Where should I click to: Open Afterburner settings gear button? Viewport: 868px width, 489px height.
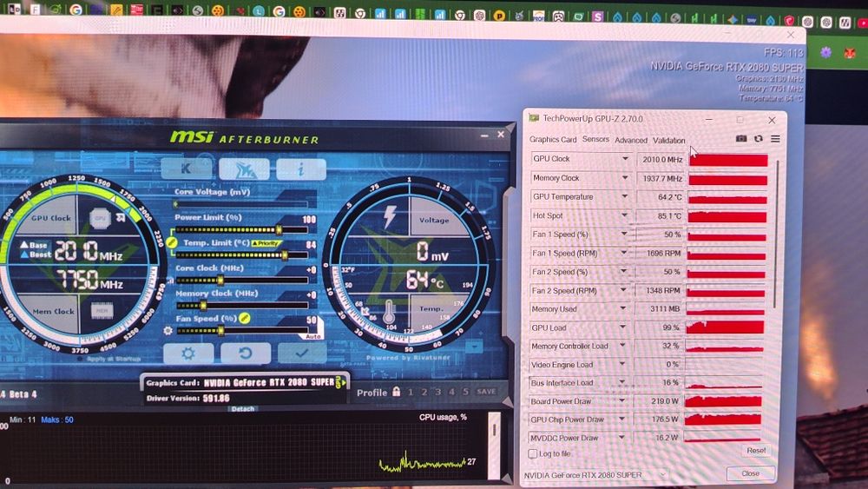click(188, 353)
